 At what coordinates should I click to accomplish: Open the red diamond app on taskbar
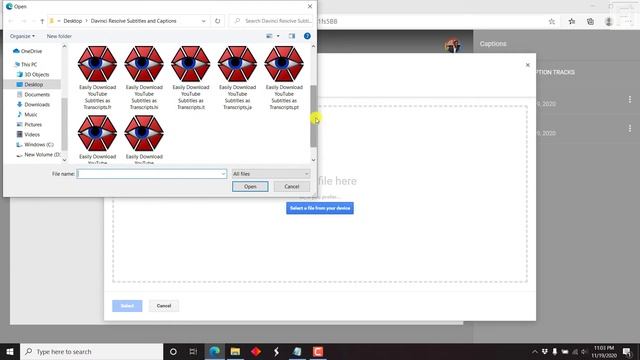pos(256,351)
